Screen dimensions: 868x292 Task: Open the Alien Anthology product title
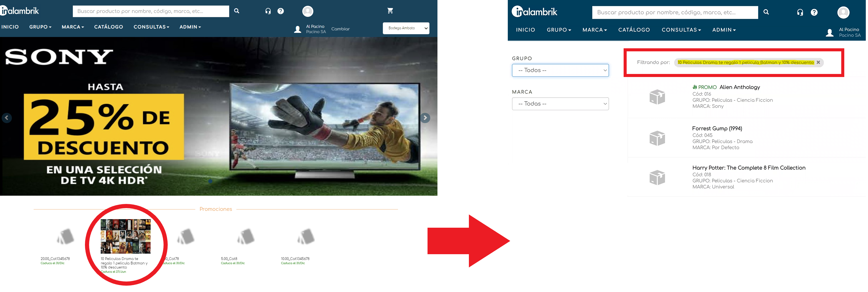740,87
